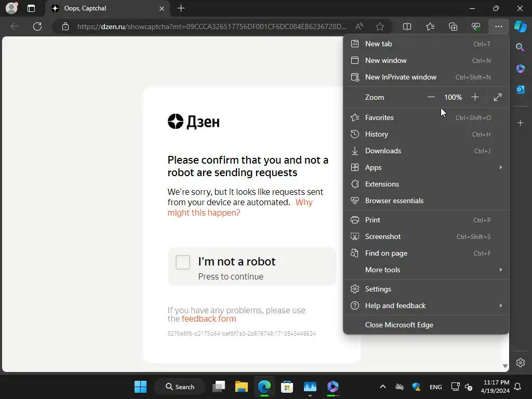Open Browser essentials heart icon in toolbar
532x399 pixels.
(476, 26)
